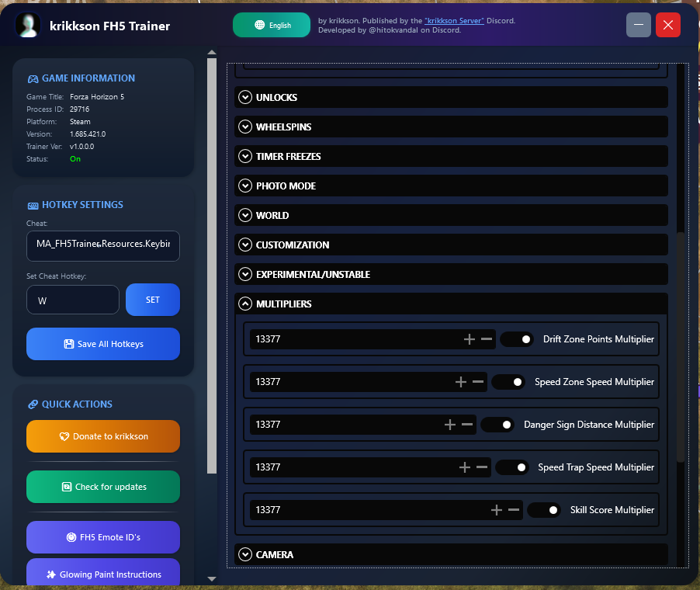Decrease Speed Zone Speed Multiplier with minus

click(478, 382)
